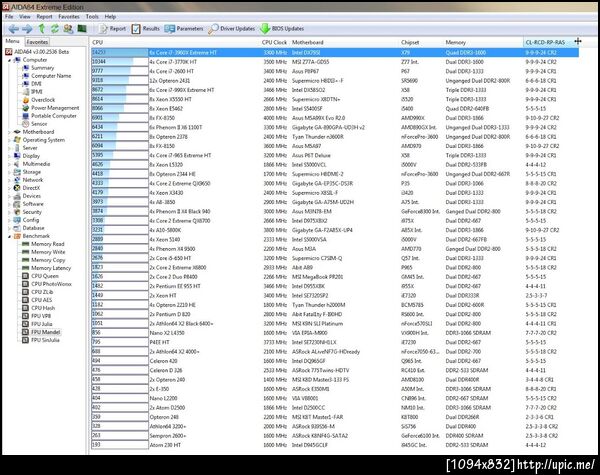Collapse the Computer tree node
This screenshot has width=600, height=475.
tap(10, 60)
